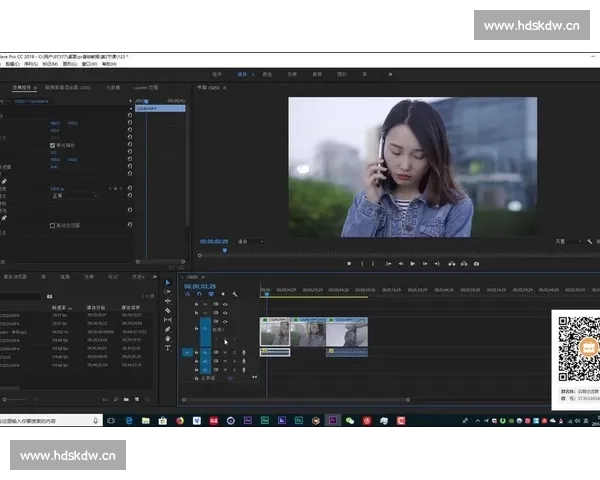Toggle eye visibility of third video track
Screen dimensions: 600x480
pyautogui.click(x=225, y=322)
